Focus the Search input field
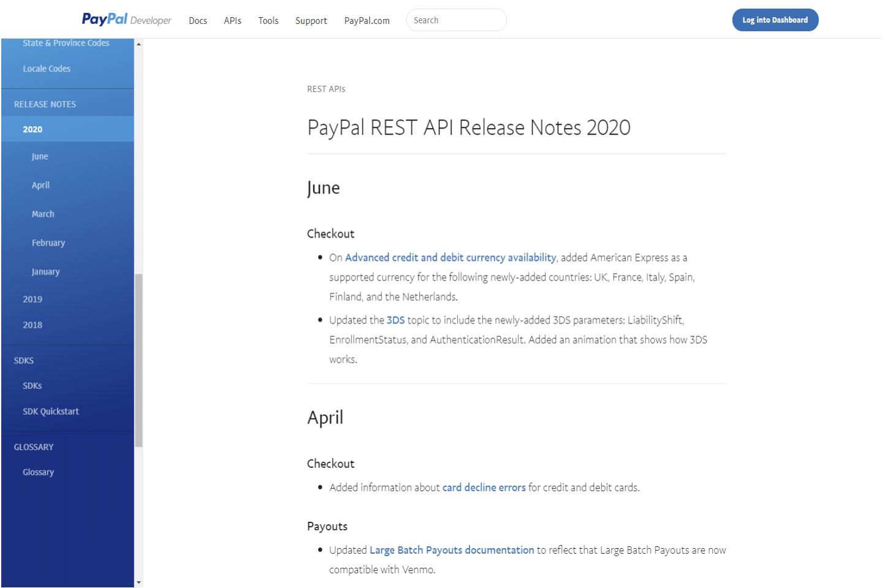885x588 pixels. pyautogui.click(x=456, y=20)
